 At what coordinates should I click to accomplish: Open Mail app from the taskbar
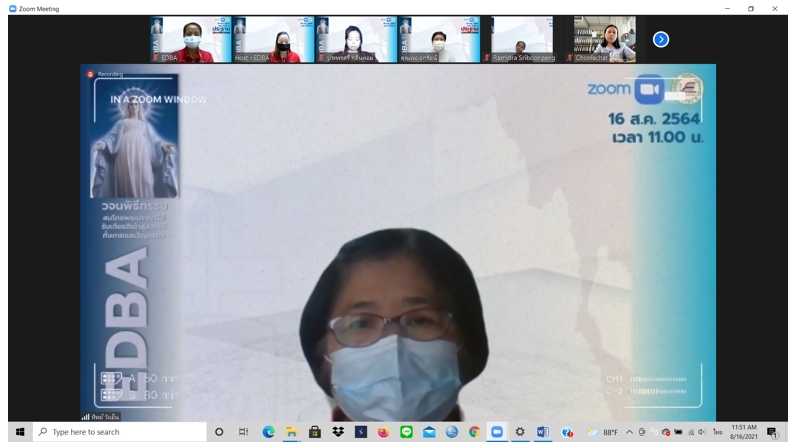coord(429,432)
